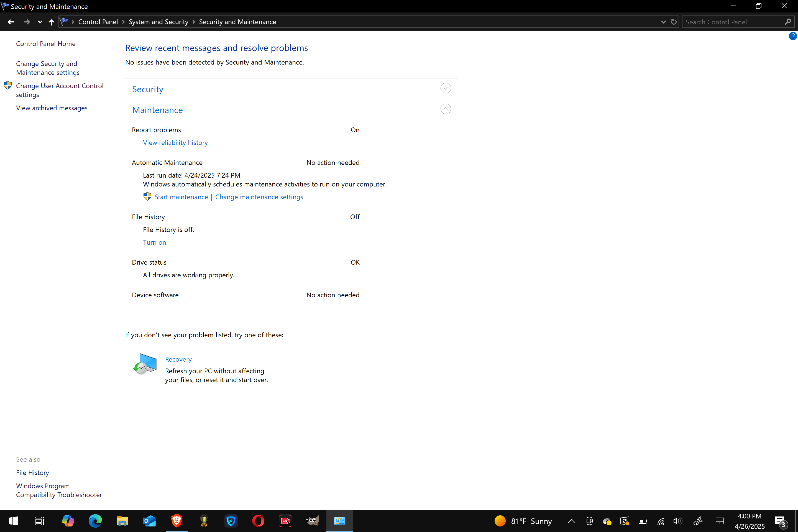
Task: Show hidden tray icons chevron
Action: (x=571, y=521)
